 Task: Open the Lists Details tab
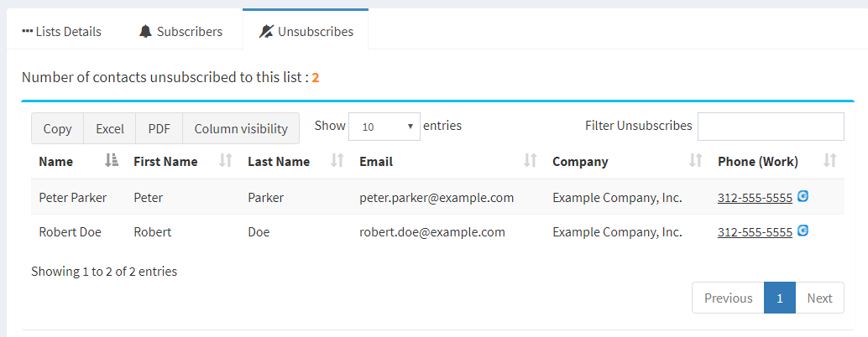61,32
